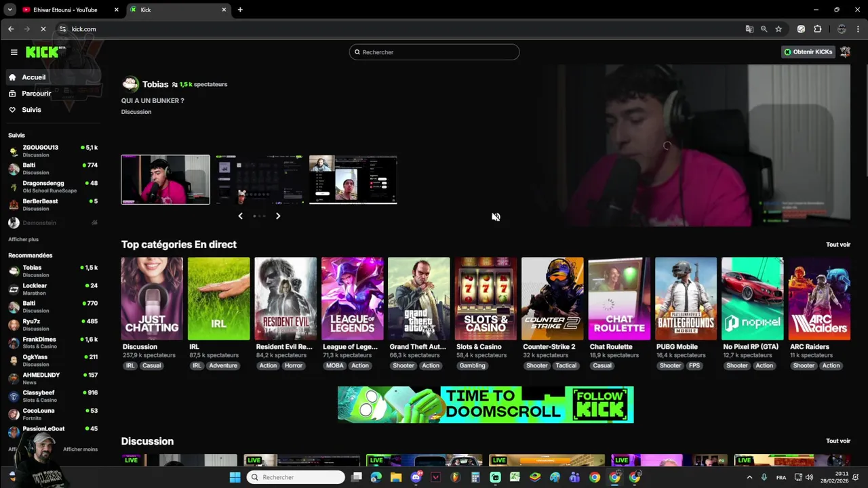Screen dimensions: 868x488
Task: Open the ARC Raiders category card
Action: pyautogui.click(x=819, y=298)
